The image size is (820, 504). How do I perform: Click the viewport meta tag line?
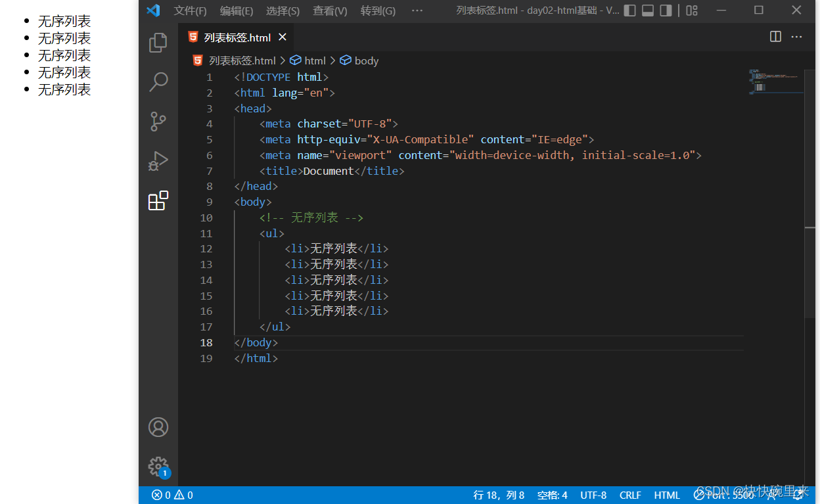click(x=480, y=155)
